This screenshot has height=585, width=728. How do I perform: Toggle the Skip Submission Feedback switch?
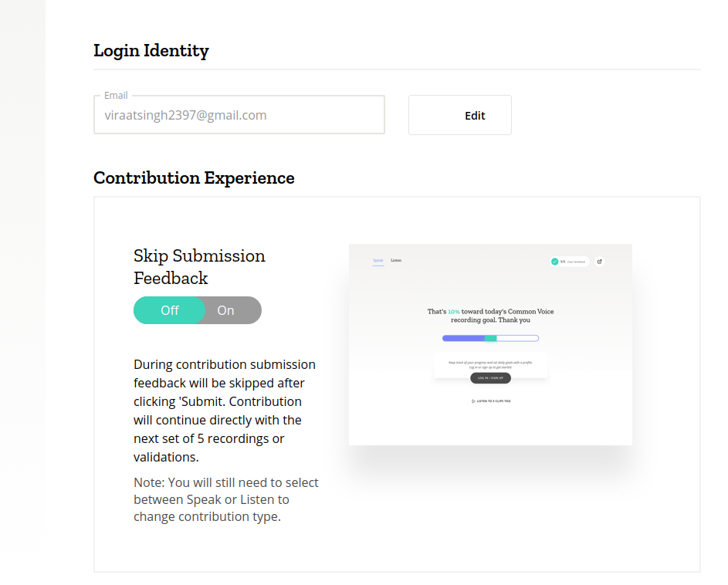coord(197,309)
